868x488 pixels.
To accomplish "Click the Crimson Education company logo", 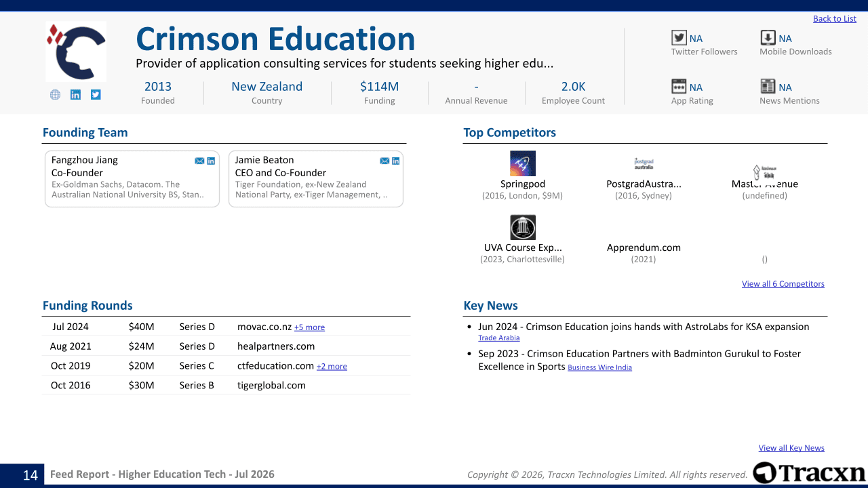I will [76, 52].
